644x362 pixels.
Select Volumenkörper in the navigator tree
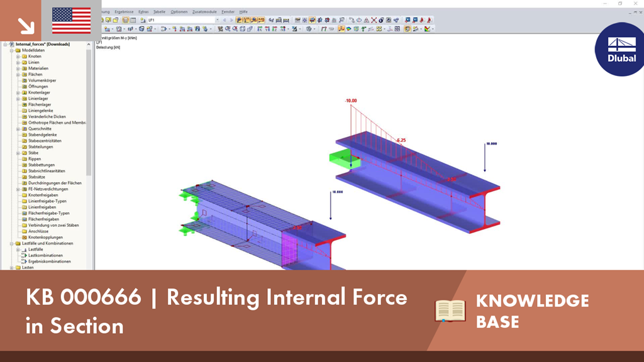coord(42,80)
